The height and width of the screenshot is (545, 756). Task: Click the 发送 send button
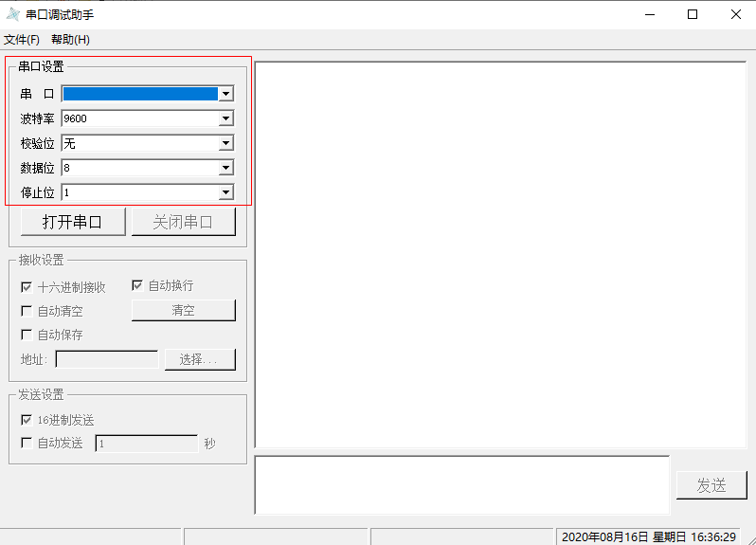click(711, 485)
